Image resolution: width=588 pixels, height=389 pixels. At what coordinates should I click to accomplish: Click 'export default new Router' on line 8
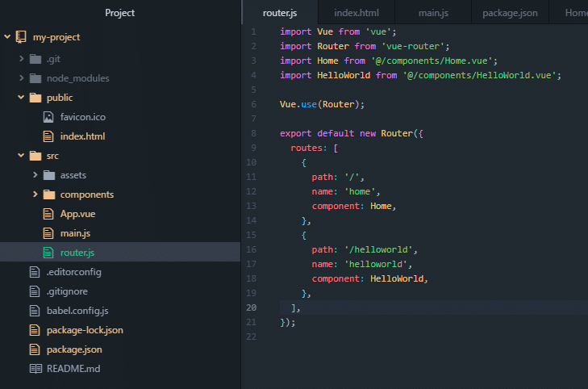[x=346, y=133]
